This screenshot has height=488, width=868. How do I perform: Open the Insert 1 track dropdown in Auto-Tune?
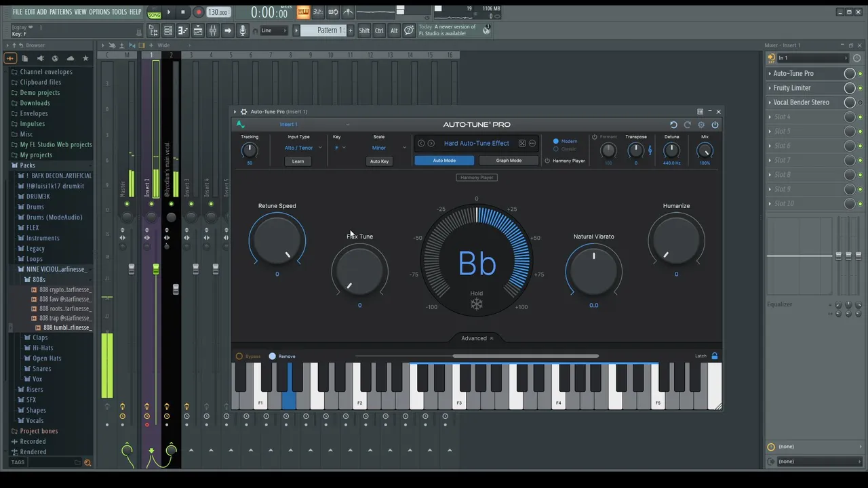[x=314, y=125]
